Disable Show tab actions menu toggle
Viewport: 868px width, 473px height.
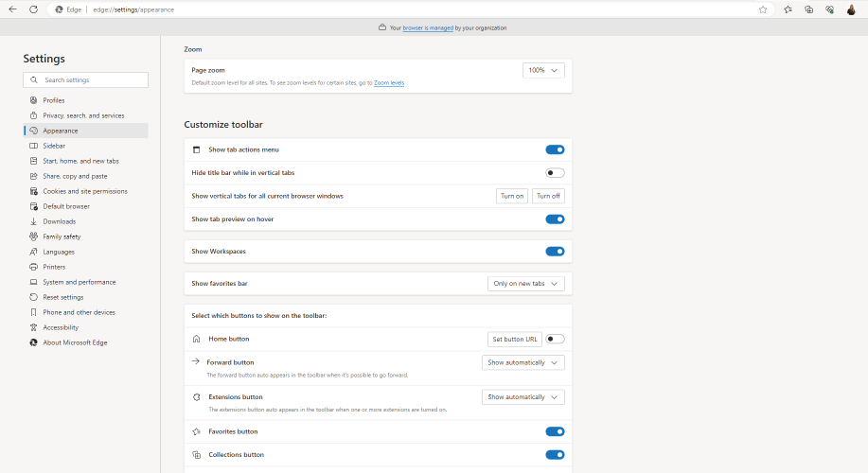tap(555, 149)
